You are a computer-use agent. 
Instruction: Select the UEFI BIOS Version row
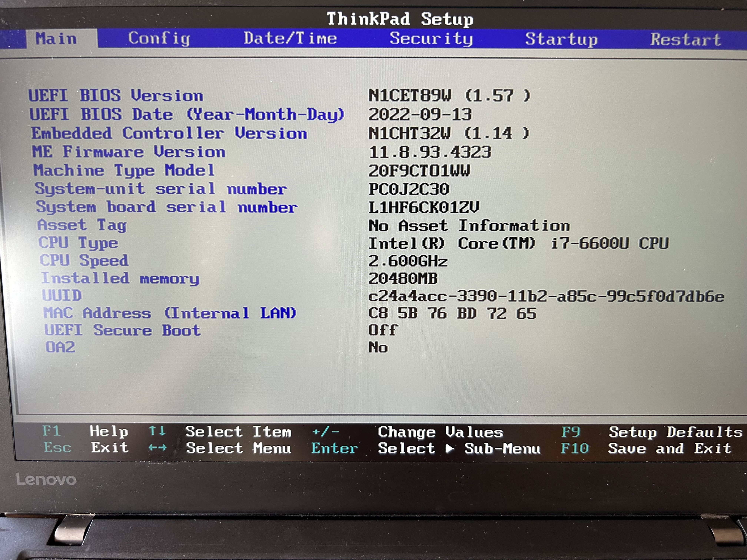[116, 96]
